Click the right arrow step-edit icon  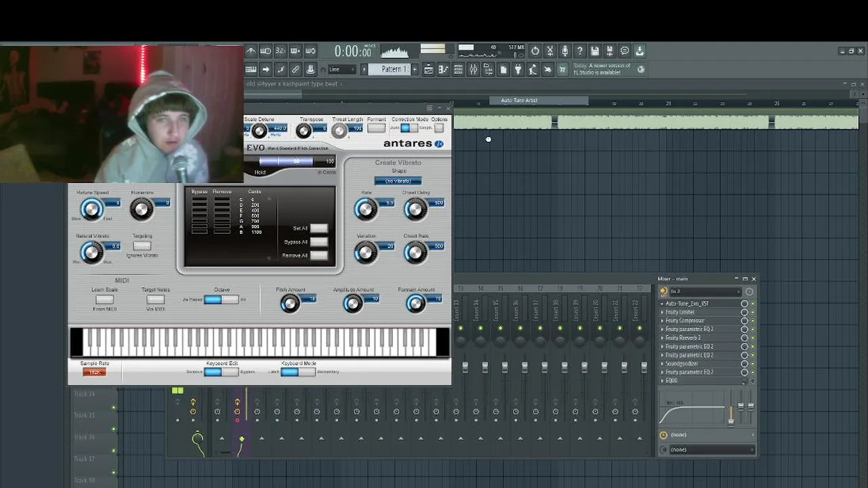click(x=266, y=69)
